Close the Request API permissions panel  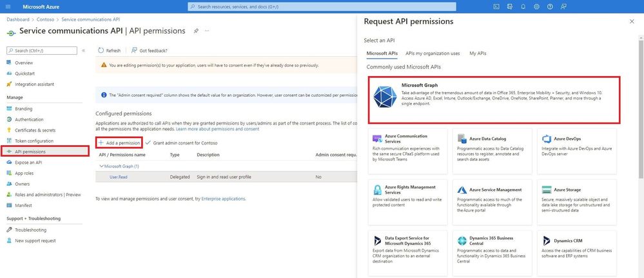coord(632,21)
